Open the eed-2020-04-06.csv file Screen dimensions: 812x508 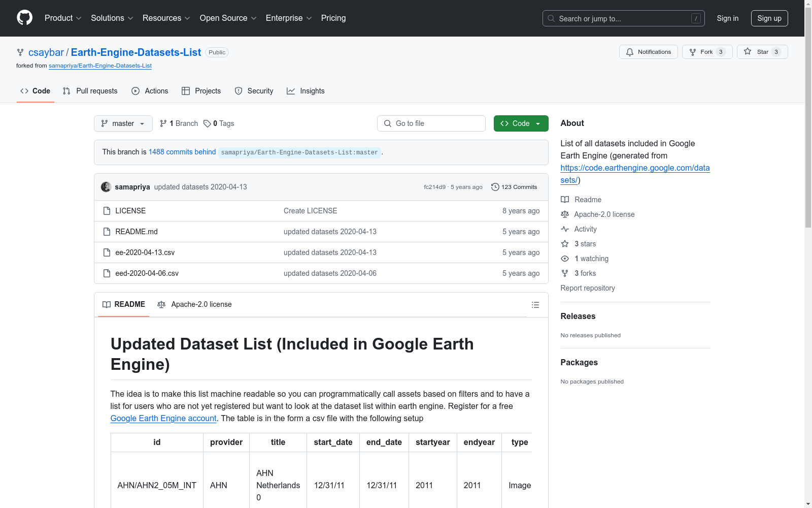[147, 273]
